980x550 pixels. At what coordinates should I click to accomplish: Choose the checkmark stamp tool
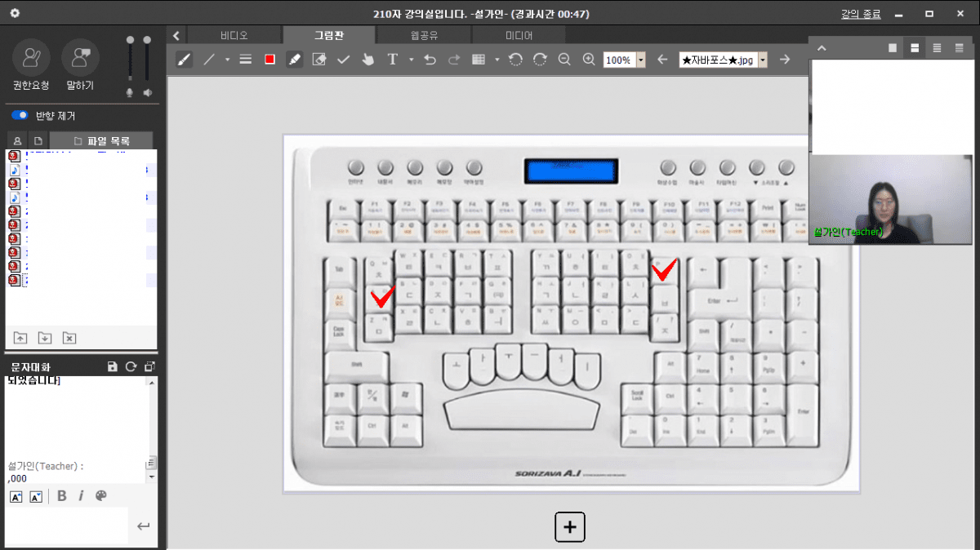344,60
